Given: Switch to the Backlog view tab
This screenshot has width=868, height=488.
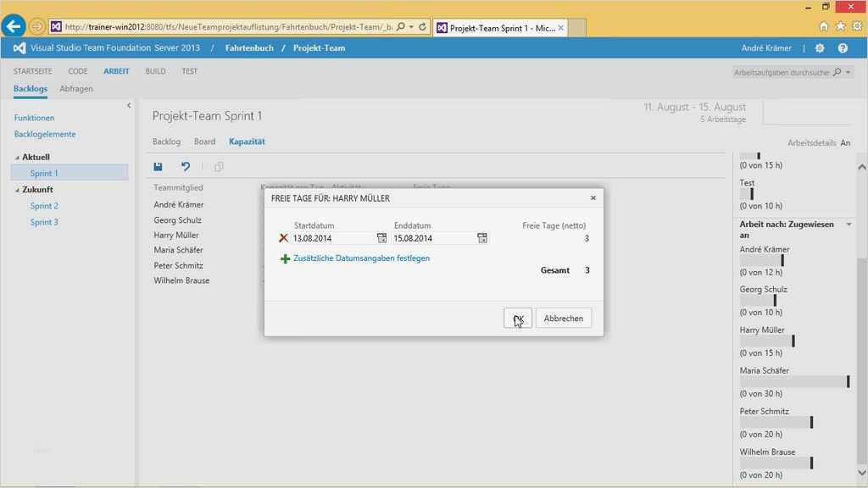Looking at the screenshot, I should (x=167, y=141).
